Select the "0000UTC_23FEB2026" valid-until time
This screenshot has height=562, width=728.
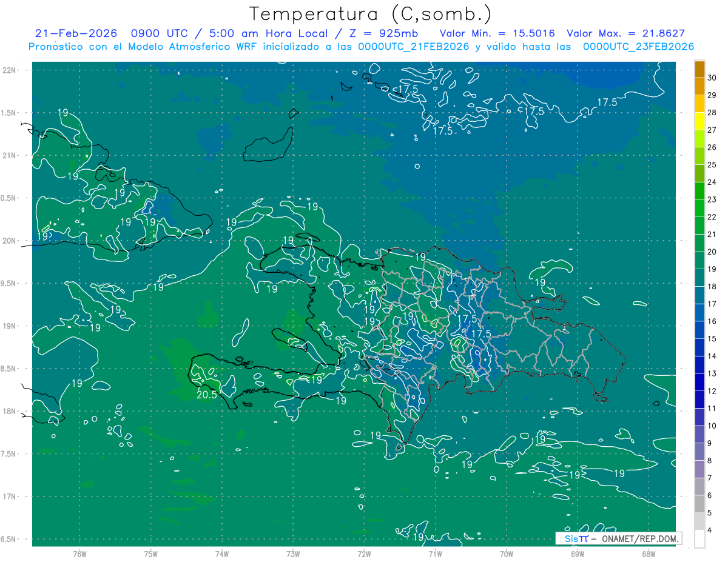pyautogui.click(x=638, y=47)
